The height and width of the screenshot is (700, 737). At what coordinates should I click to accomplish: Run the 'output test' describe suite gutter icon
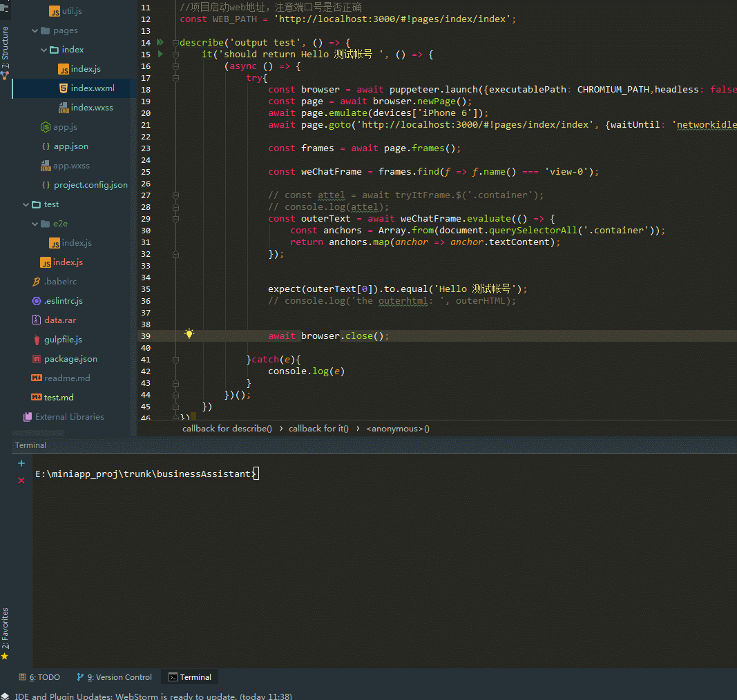coord(160,43)
